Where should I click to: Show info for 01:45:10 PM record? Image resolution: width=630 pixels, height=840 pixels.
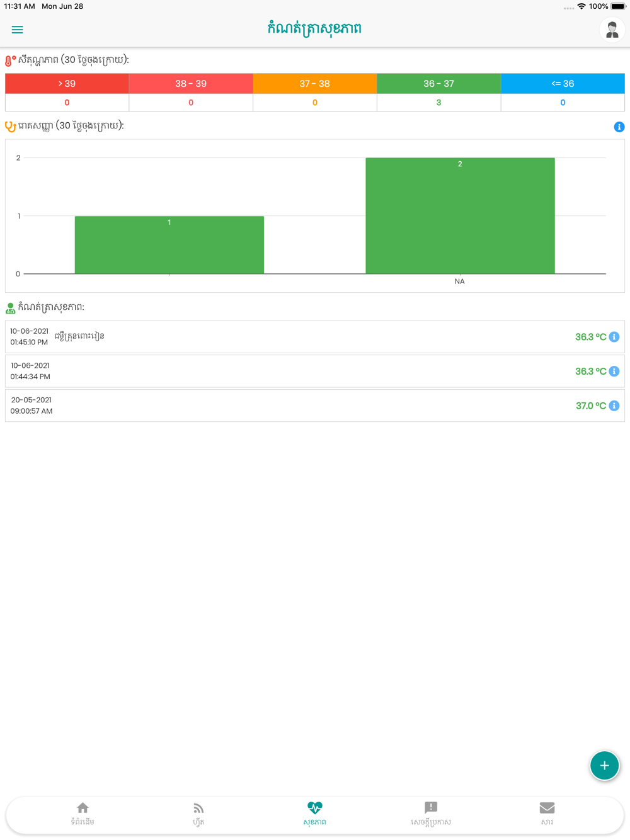click(x=614, y=337)
